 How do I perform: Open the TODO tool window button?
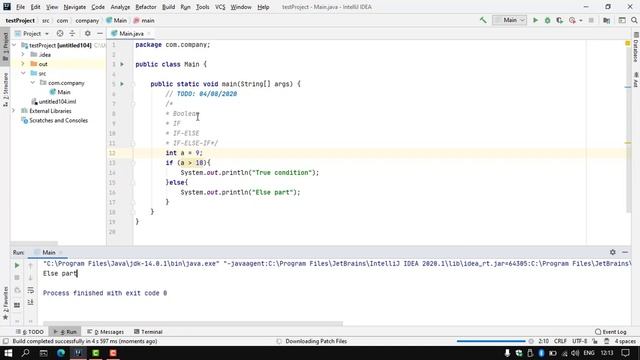click(x=29, y=331)
